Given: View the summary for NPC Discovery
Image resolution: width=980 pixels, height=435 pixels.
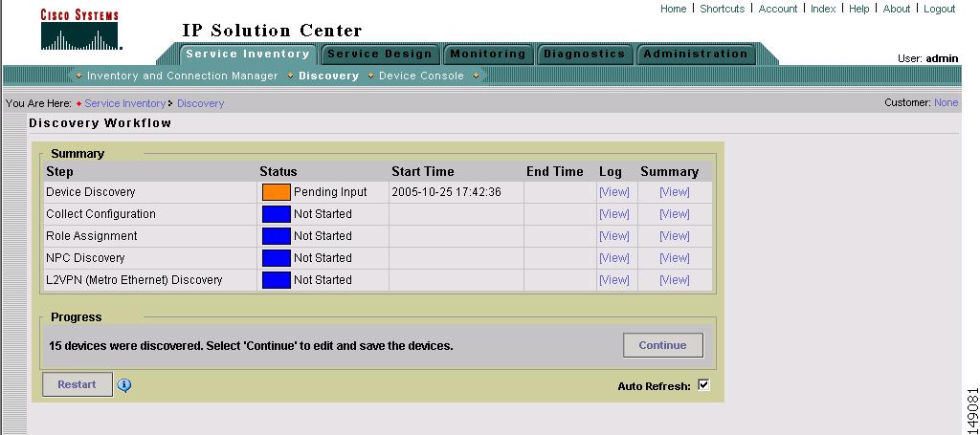Looking at the screenshot, I should (x=675, y=258).
